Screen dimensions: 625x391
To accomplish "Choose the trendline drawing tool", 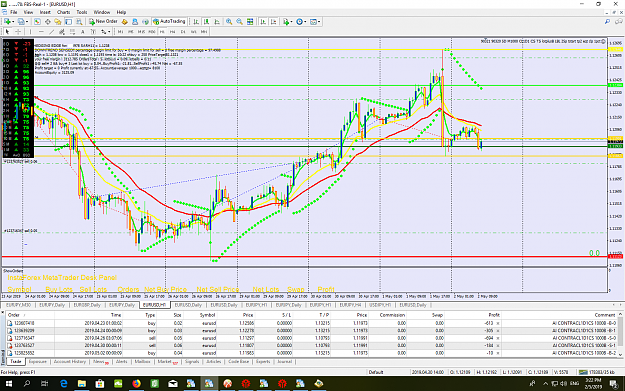I will 51,31.
